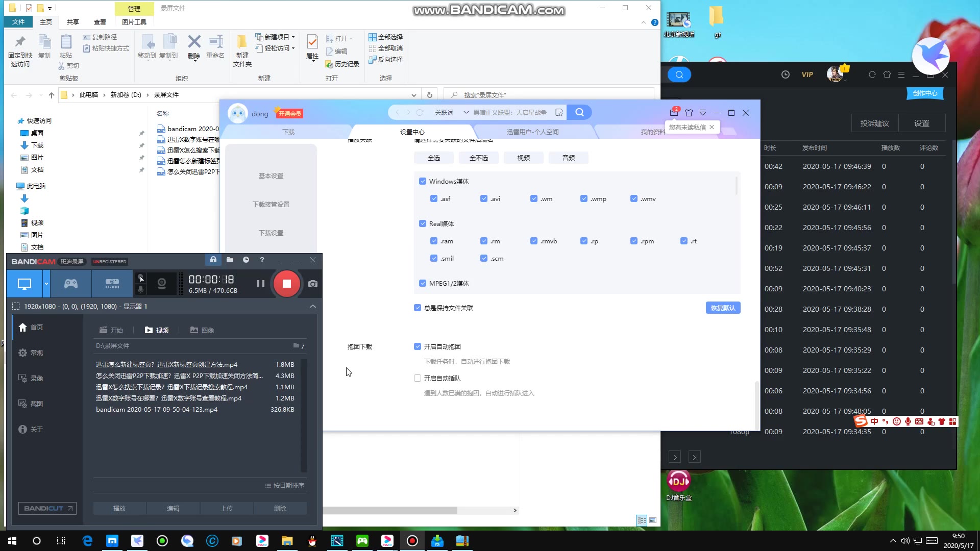Select Bandicam HDMI device recording mode

tap(112, 284)
